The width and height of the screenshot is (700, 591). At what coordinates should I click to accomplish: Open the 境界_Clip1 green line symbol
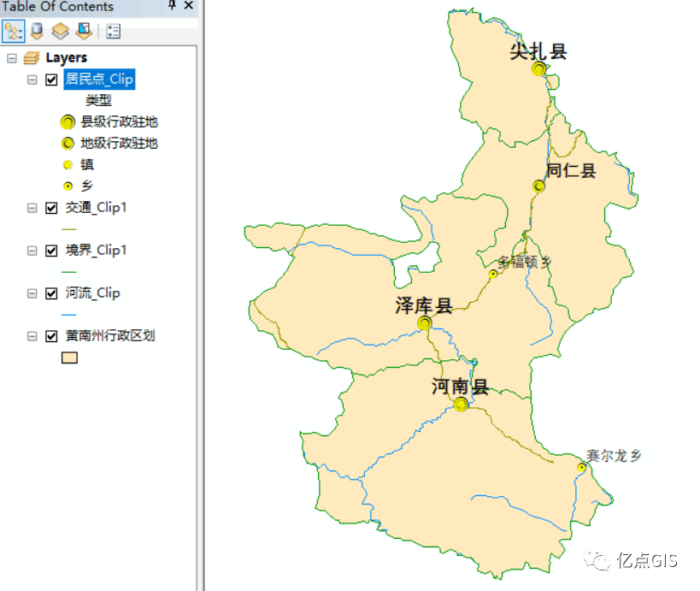pos(69,272)
